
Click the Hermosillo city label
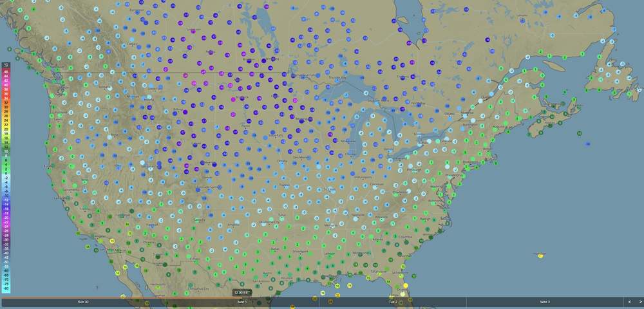pos(158,284)
